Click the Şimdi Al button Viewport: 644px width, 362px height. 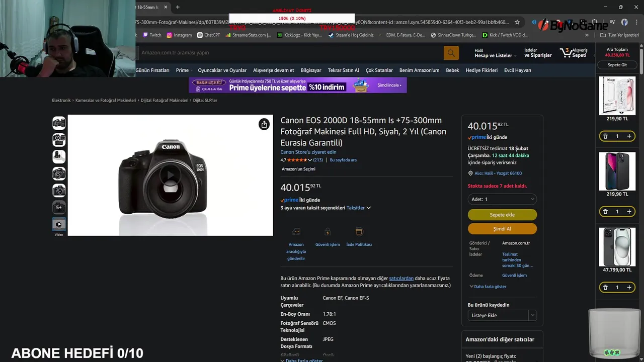pos(502,229)
